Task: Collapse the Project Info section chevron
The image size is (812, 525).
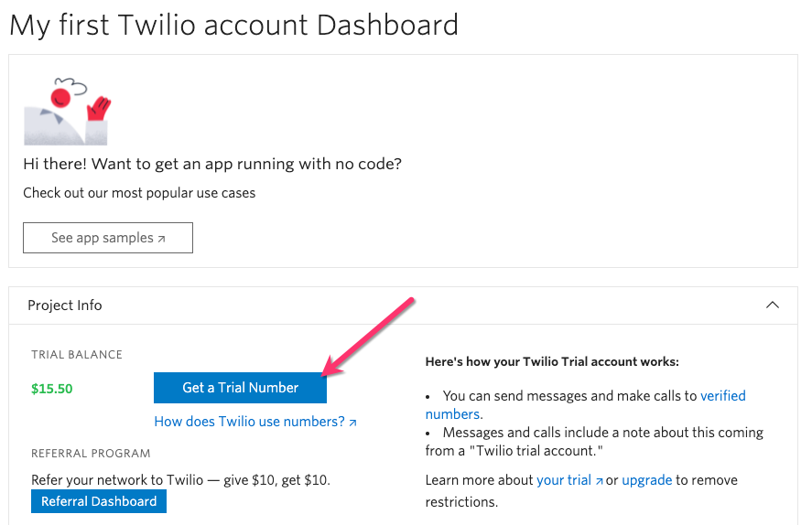Action: (772, 305)
